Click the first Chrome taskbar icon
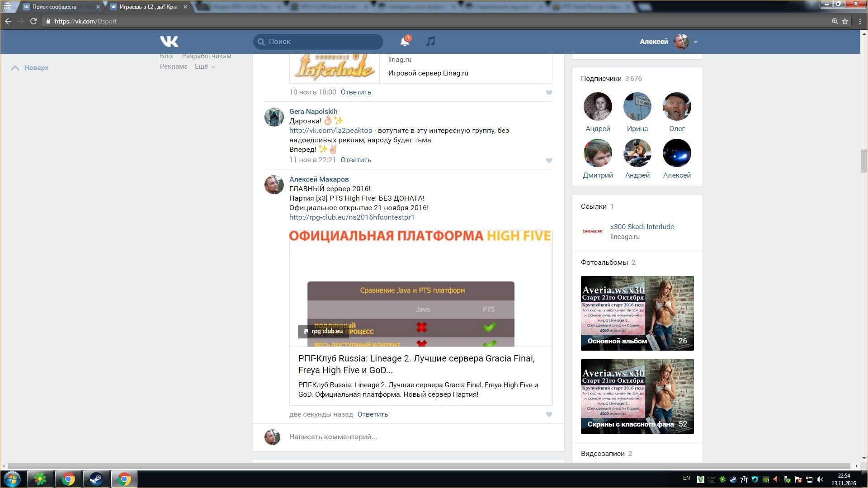This screenshot has height=488, width=868. 68,479
